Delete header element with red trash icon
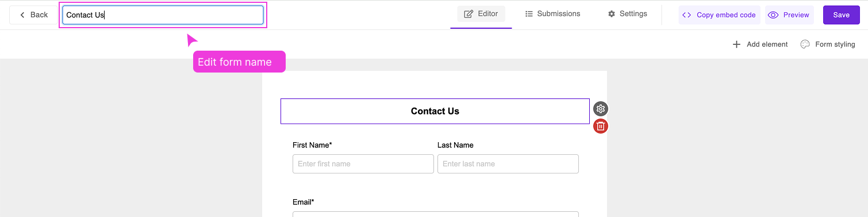The height and width of the screenshot is (217, 868). (x=601, y=126)
